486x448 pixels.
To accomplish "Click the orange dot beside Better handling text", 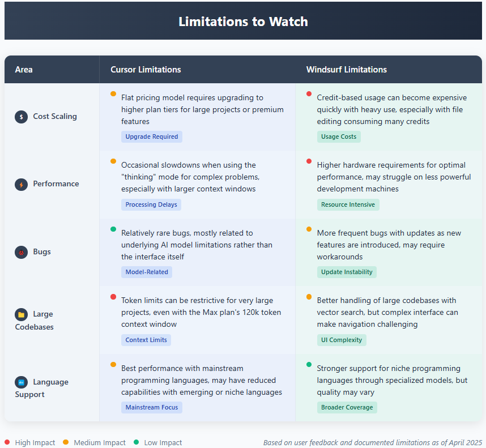I will click(x=309, y=297).
